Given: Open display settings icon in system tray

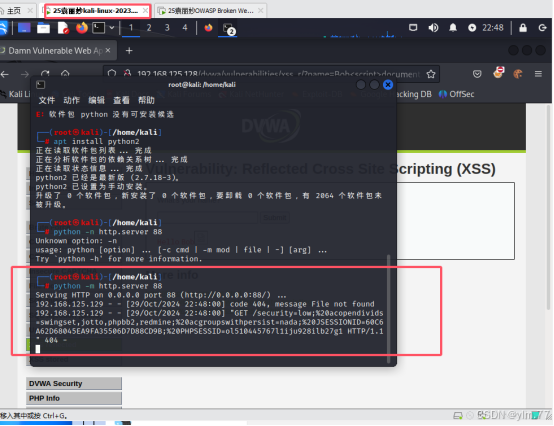Looking at the screenshot, I should 413,28.
